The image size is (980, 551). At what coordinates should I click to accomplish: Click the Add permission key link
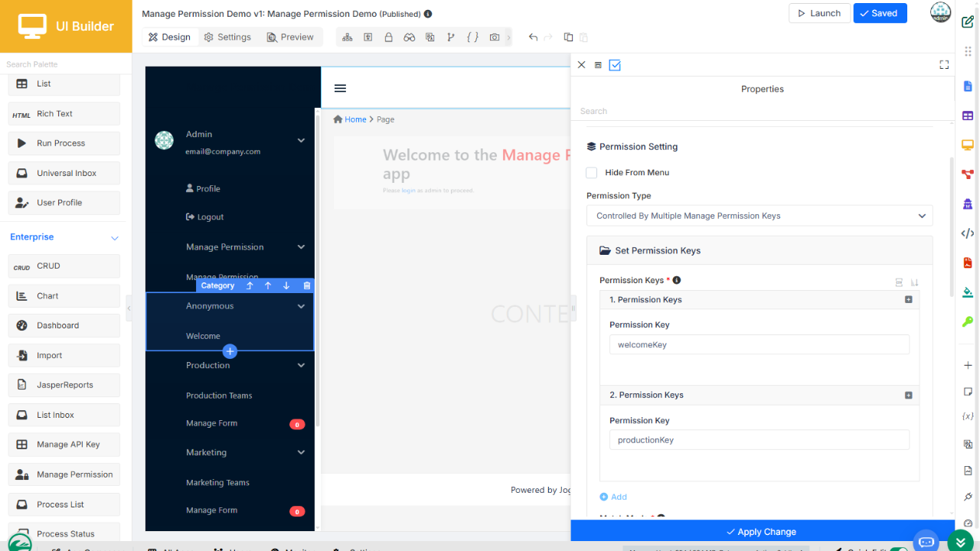(613, 497)
